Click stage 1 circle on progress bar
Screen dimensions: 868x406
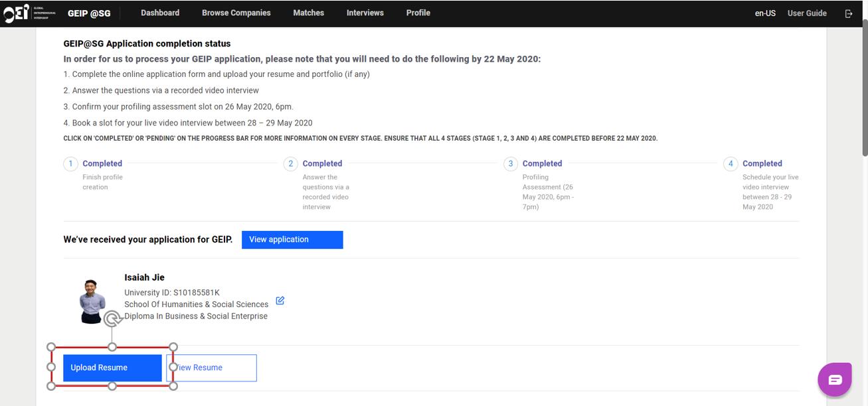[x=70, y=164]
